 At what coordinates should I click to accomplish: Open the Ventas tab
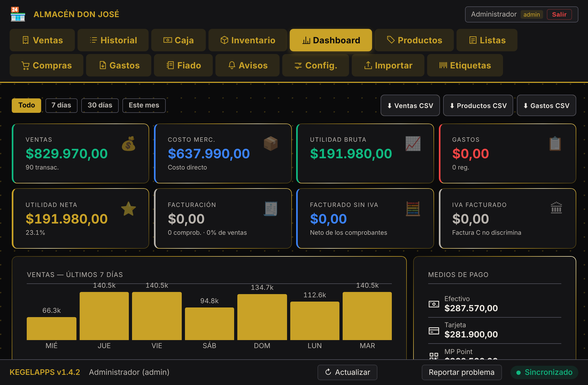pyautogui.click(x=42, y=40)
